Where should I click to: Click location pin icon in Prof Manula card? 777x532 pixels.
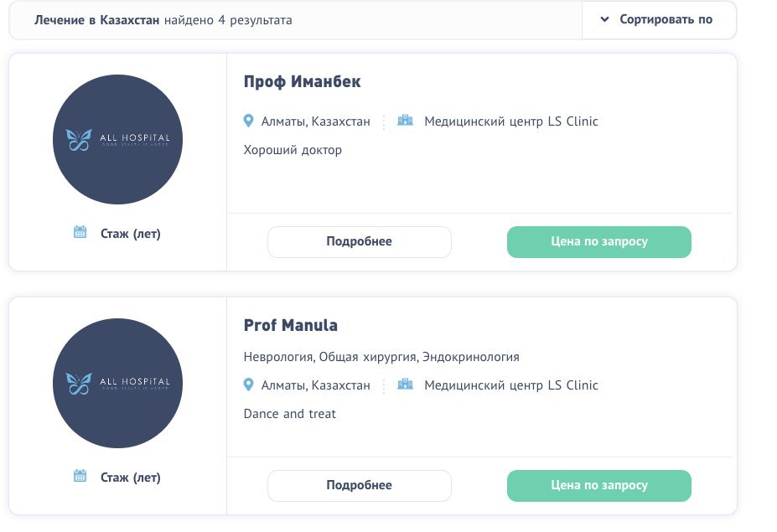249,385
